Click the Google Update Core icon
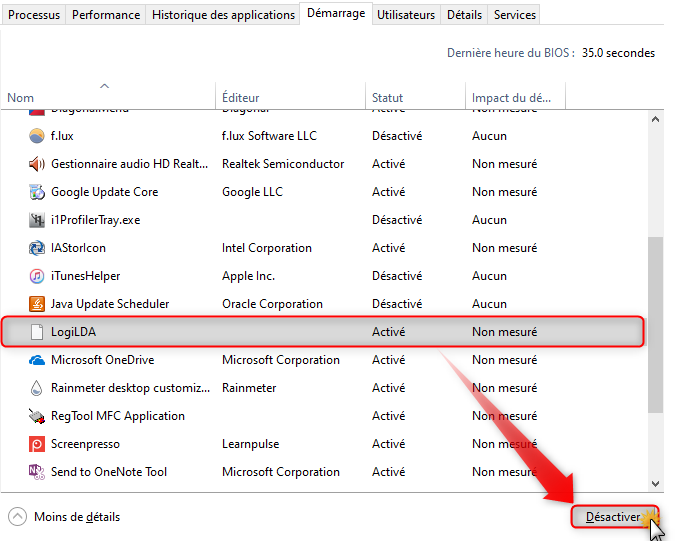 [x=37, y=192]
